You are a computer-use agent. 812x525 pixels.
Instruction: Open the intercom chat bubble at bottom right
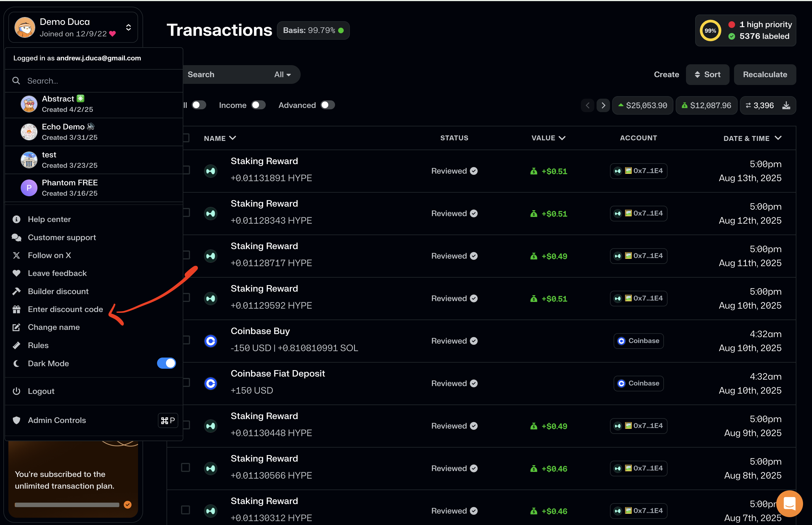tap(790, 503)
